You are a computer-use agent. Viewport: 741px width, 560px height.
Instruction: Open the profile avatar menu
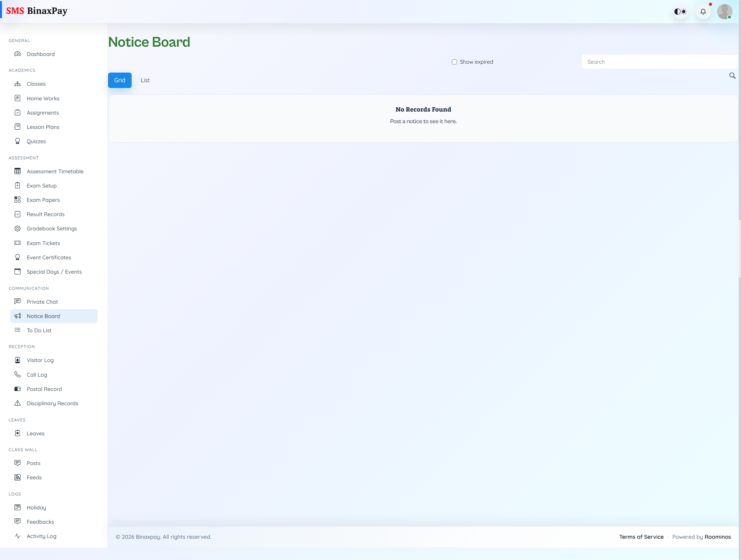(x=725, y=11)
